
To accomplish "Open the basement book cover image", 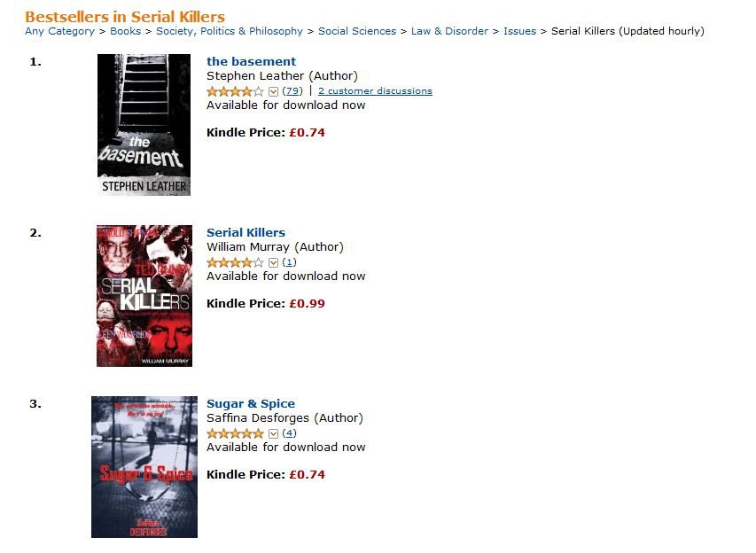I will click(144, 125).
